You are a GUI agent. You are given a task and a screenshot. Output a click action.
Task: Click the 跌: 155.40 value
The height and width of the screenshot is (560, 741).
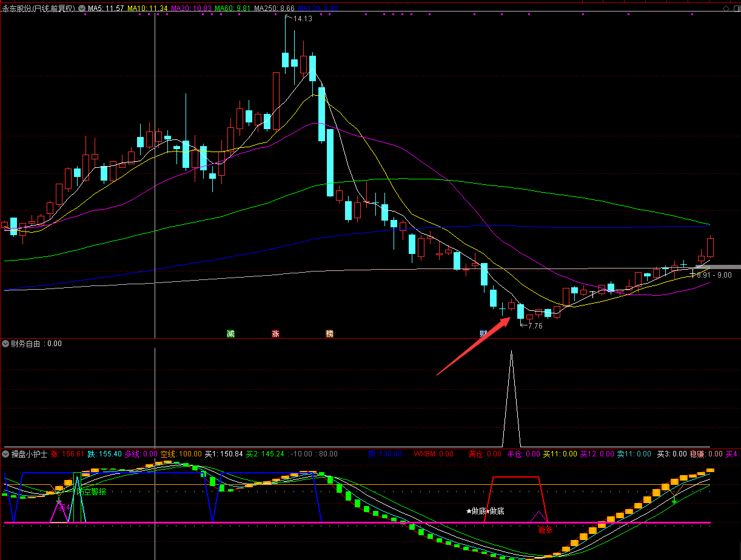105,454
